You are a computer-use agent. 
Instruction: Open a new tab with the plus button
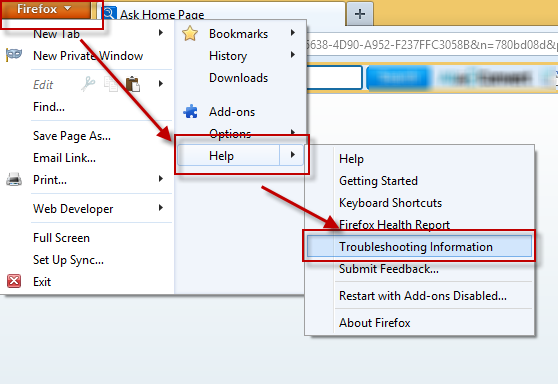click(x=360, y=14)
